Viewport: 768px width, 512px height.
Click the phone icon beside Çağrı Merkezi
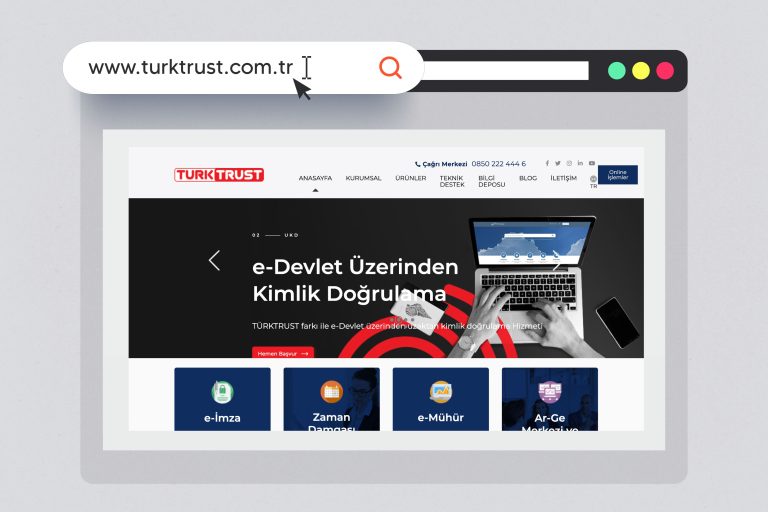(x=417, y=164)
